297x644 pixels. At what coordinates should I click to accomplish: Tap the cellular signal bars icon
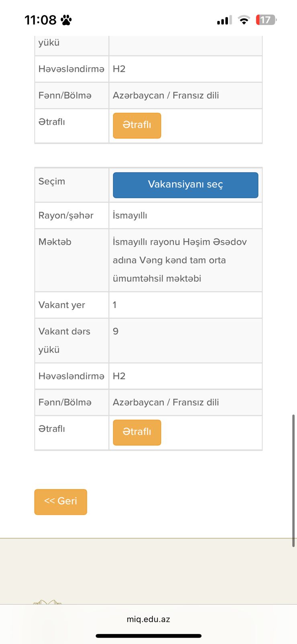pyautogui.click(x=224, y=20)
